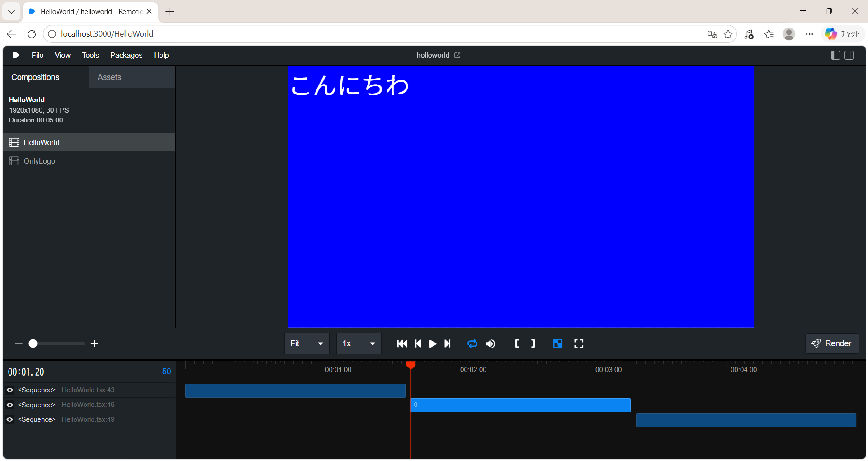Hide the HelloWorld.tsx:49 sequence
Image resolution: width=868 pixels, height=461 pixels.
(x=9, y=419)
